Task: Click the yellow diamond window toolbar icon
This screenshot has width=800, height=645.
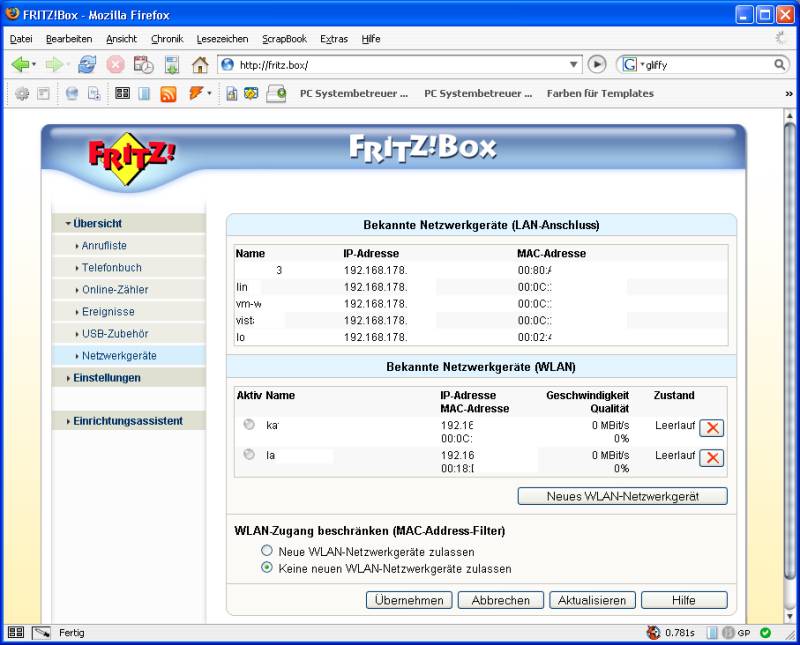Action: point(251,93)
